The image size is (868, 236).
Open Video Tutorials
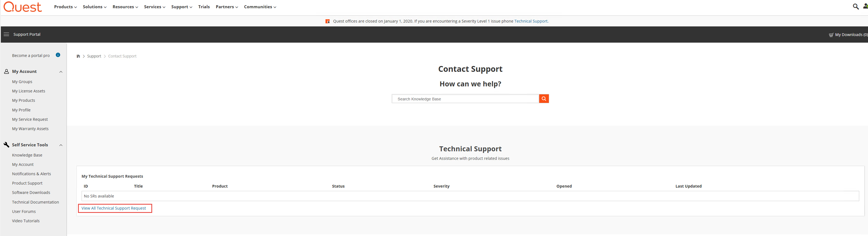[26, 221]
